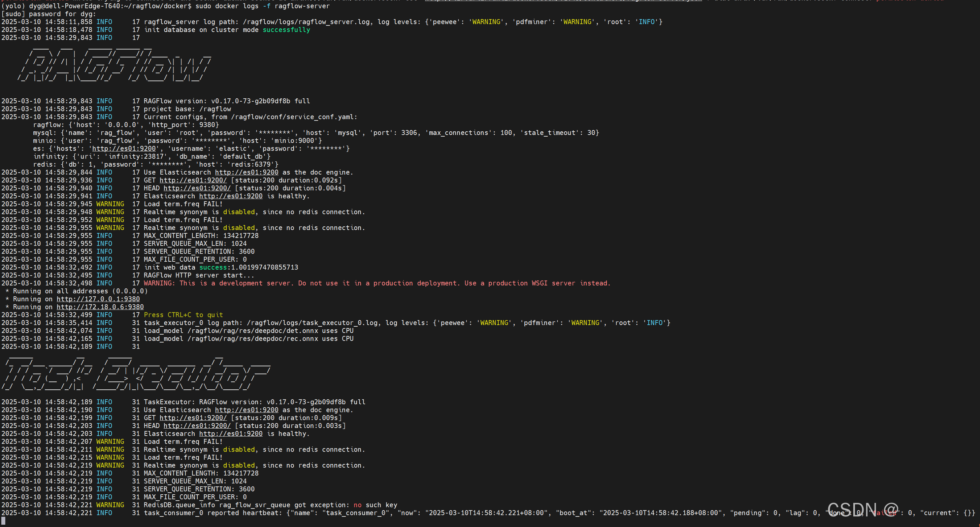Open Elasticsearch healthy link logged at 14:58:29,941
The image size is (980, 527).
point(231,196)
